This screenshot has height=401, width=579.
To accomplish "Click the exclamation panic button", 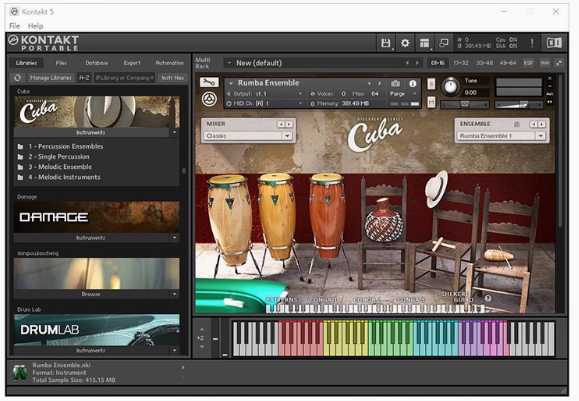I will (532, 43).
